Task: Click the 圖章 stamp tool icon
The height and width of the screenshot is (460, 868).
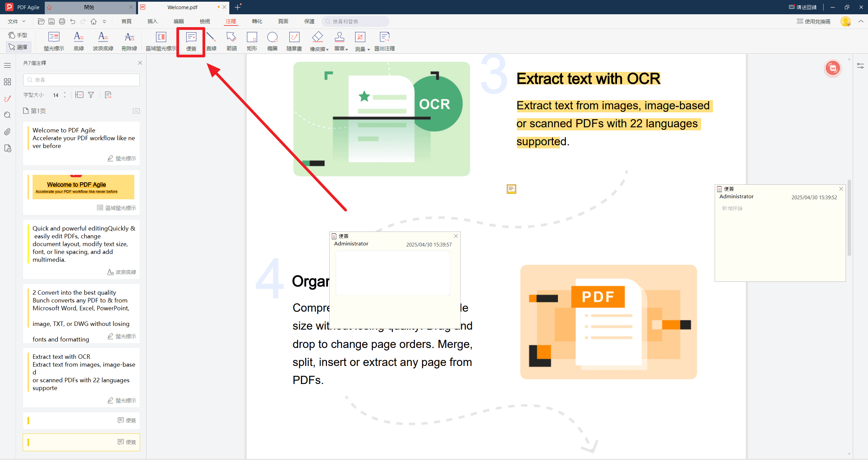Action: click(340, 37)
